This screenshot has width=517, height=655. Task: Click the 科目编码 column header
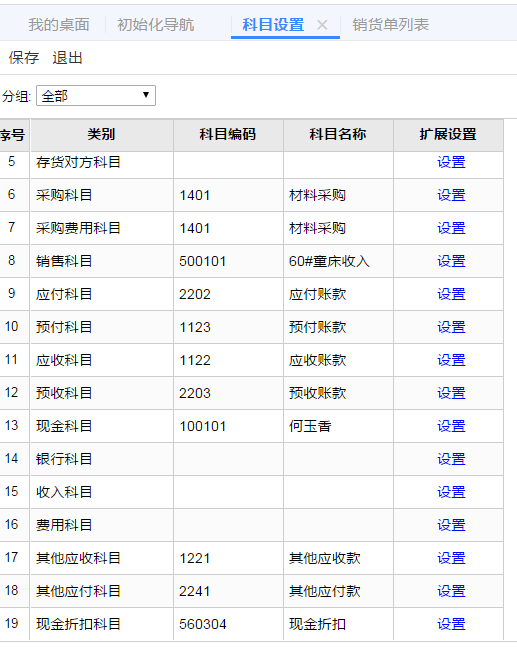228,135
